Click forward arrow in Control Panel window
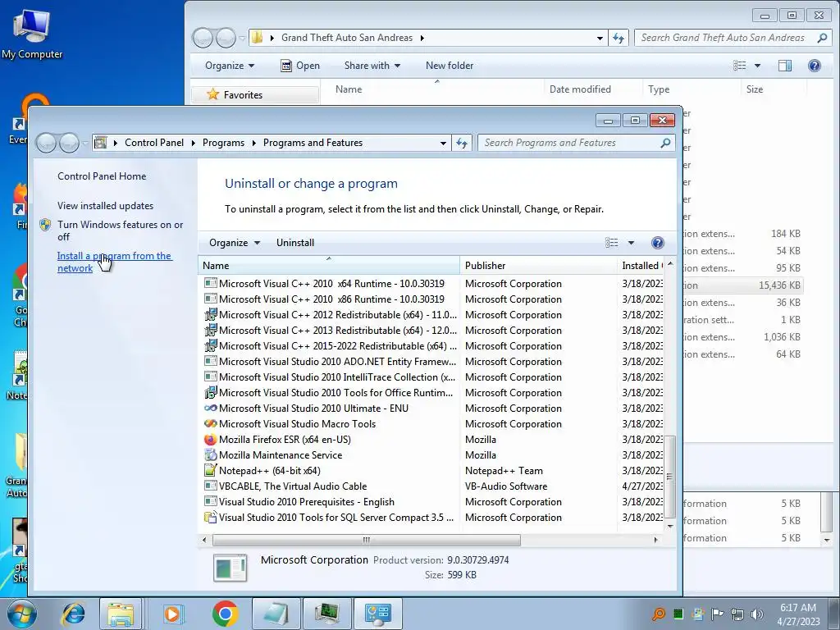Image resolution: width=840 pixels, height=630 pixels. point(69,143)
